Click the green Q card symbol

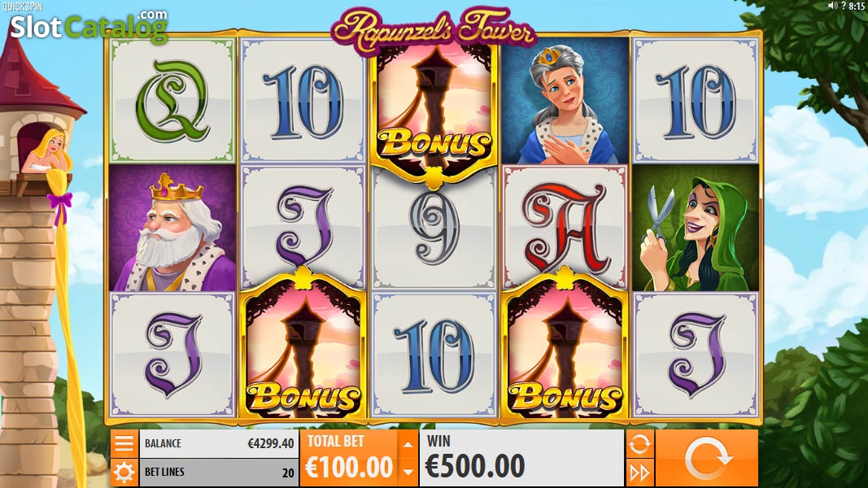pyautogui.click(x=172, y=101)
